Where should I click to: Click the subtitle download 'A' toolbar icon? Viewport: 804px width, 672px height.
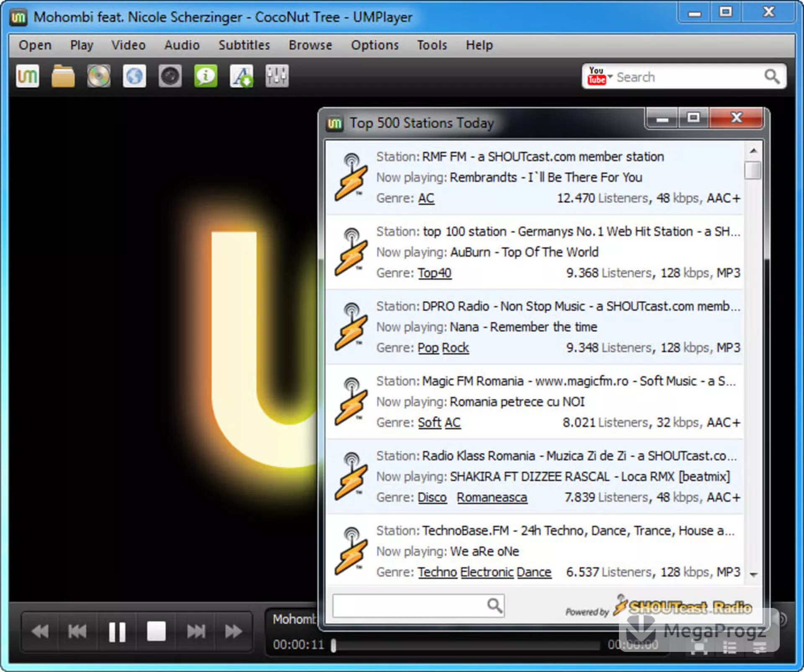click(242, 76)
